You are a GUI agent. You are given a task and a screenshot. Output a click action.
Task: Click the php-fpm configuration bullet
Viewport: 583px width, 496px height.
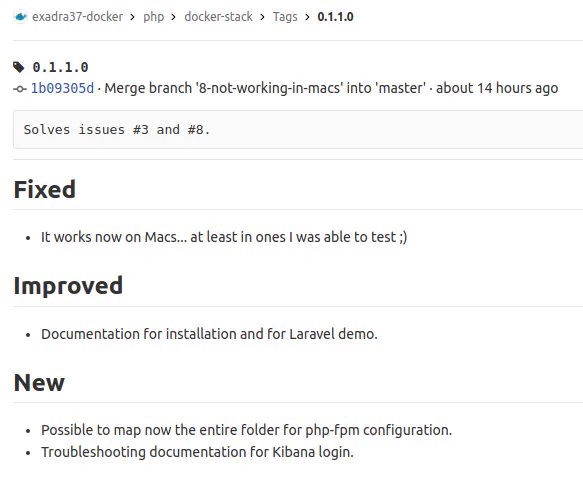[247, 430]
